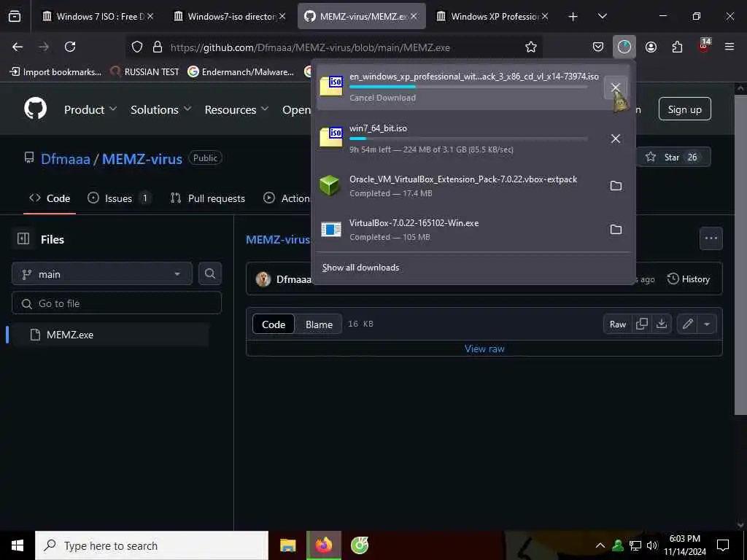Edit the file with the pencil icon
The width and height of the screenshot is (747, 560).
(687, 324)
